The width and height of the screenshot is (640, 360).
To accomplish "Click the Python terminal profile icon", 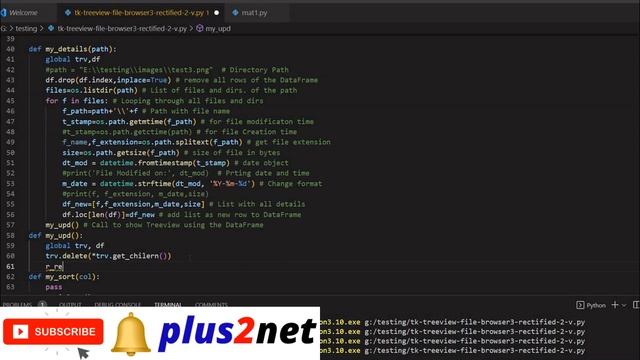I will click(580, 305).
